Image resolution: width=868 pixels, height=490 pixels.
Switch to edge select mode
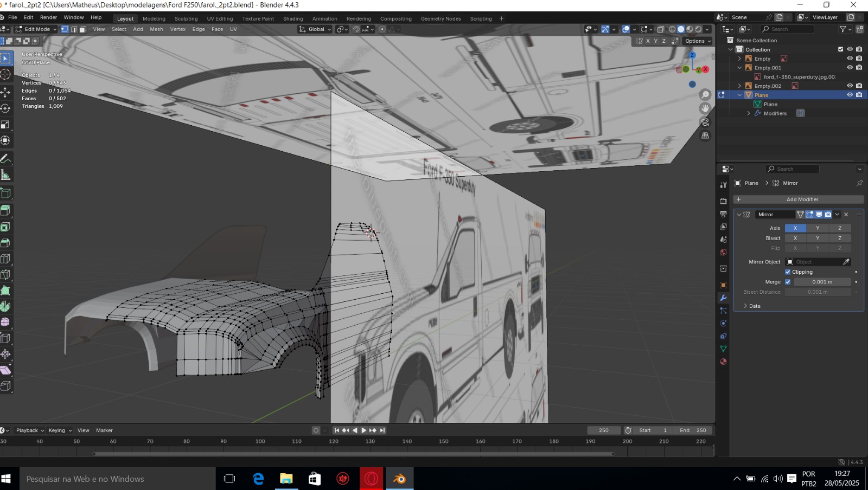click(74, 29)
